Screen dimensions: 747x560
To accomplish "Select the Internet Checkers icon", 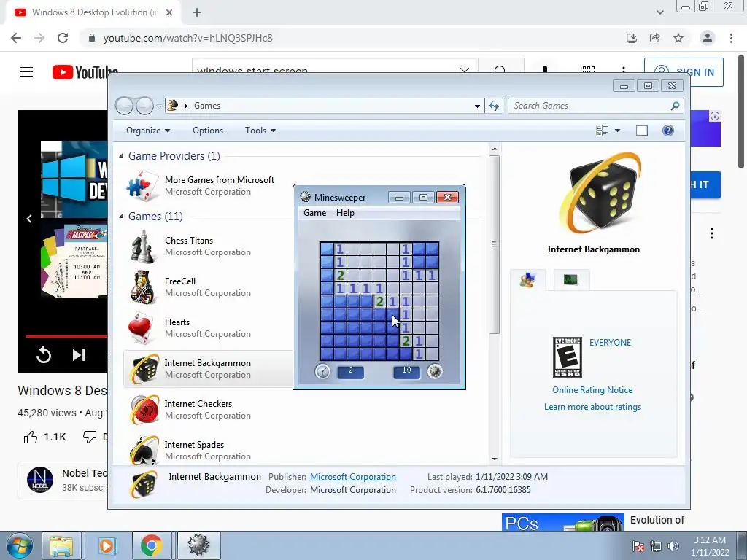I will pos(144,410).
